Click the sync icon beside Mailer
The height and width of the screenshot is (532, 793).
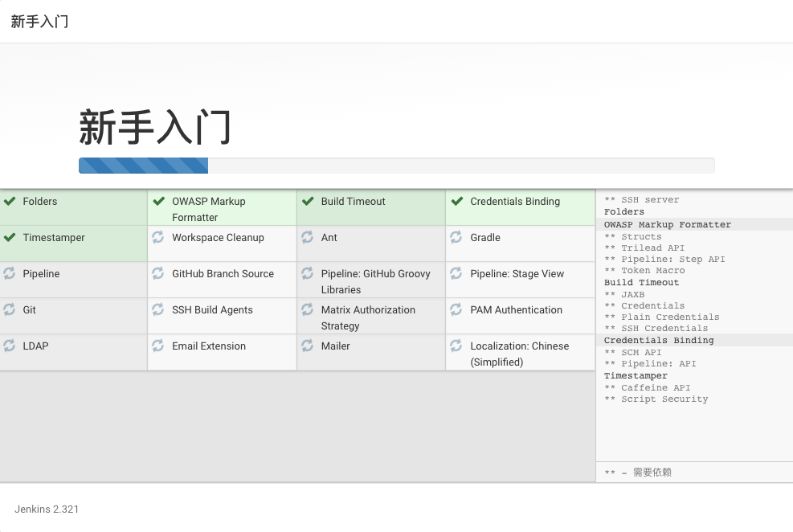308,346
